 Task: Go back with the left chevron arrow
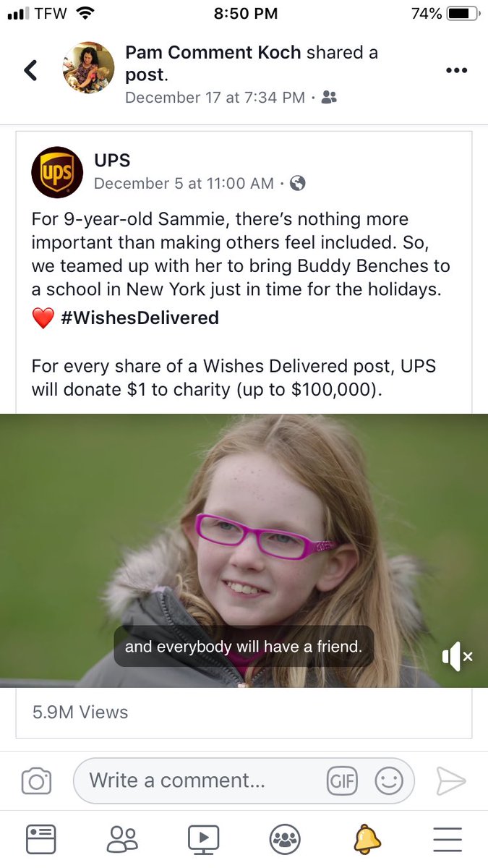pyautogui.click(x=30, y=70)
